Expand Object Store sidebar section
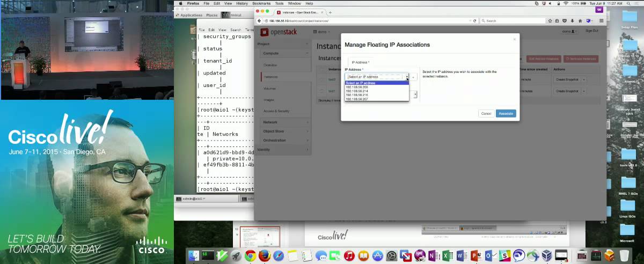The height and width of the screenshot is (264, 644). [x=284, y=131]
